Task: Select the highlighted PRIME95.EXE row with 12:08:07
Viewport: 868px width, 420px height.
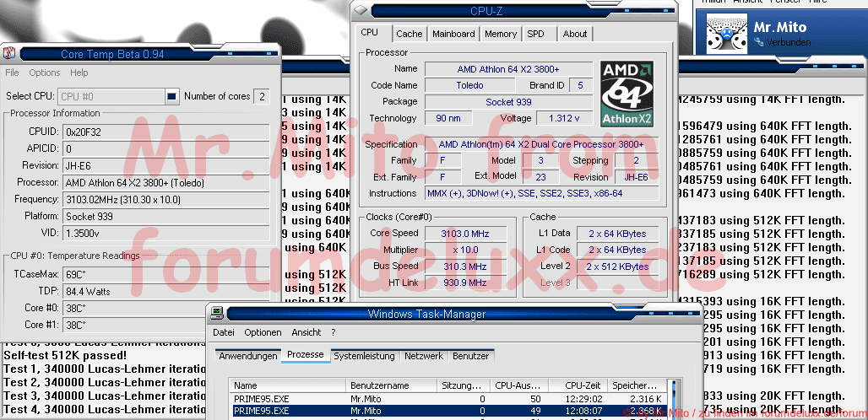Action: 448,411
